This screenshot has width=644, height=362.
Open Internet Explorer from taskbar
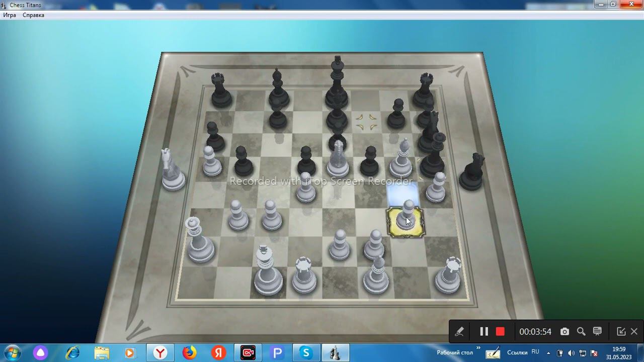[x=73, y=353]
